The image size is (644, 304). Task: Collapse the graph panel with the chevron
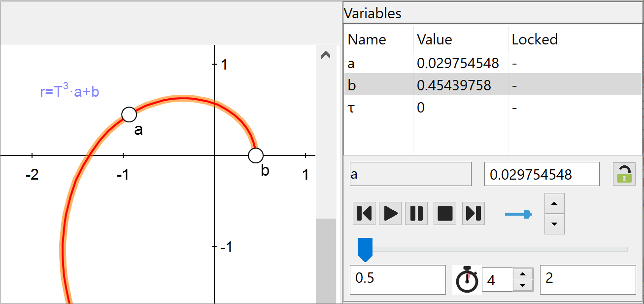click(325, 55)
